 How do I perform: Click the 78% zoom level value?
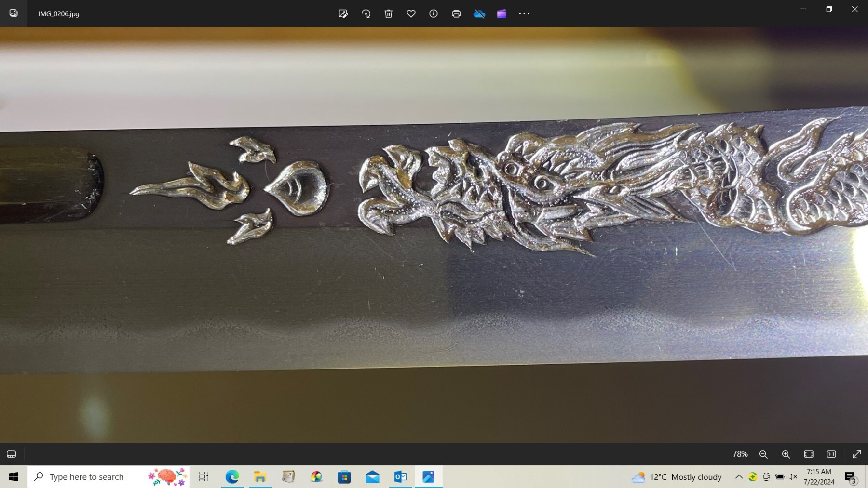tap(740, 454)
